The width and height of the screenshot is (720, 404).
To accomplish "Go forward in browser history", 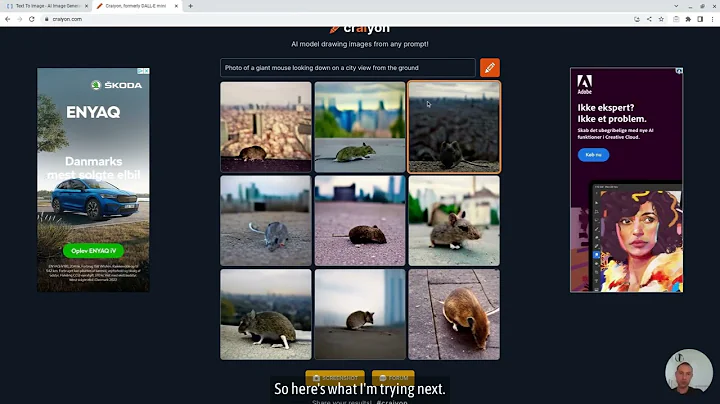I will click(19, 19).
